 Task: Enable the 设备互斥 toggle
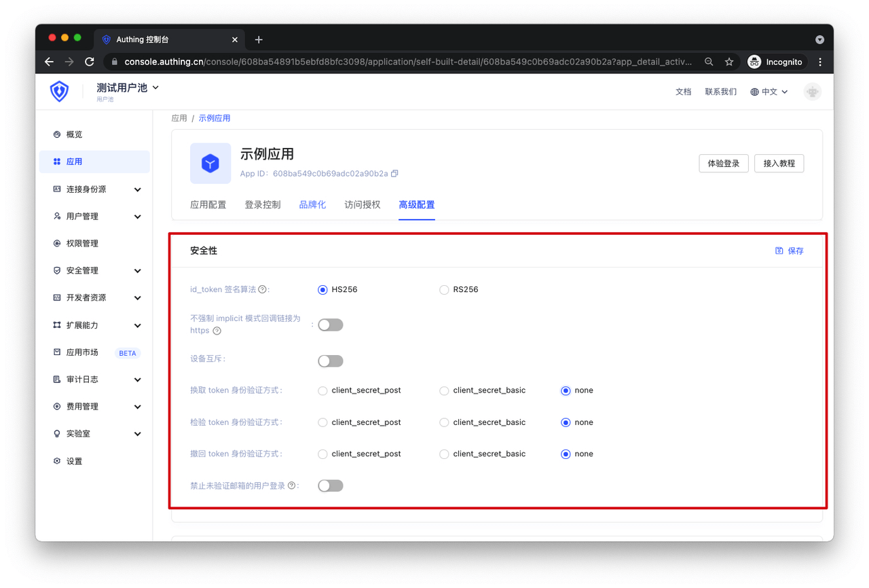(x=331, y=361)
